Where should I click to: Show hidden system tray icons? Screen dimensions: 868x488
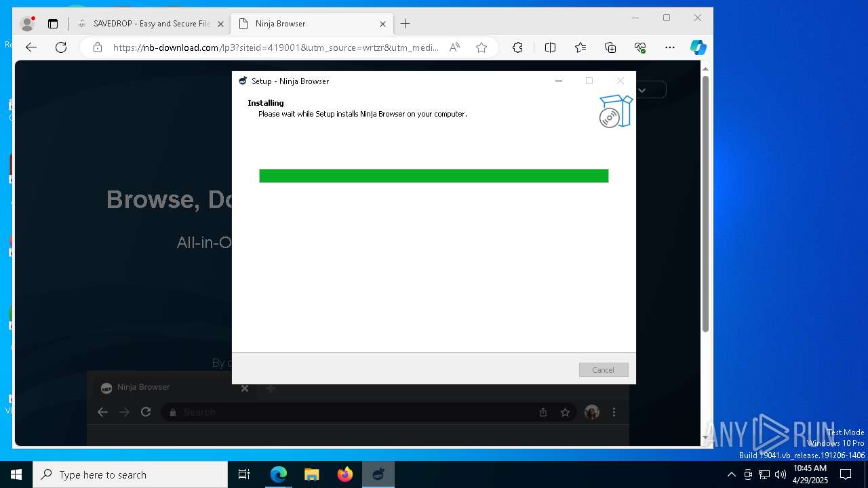pos(731,474)
